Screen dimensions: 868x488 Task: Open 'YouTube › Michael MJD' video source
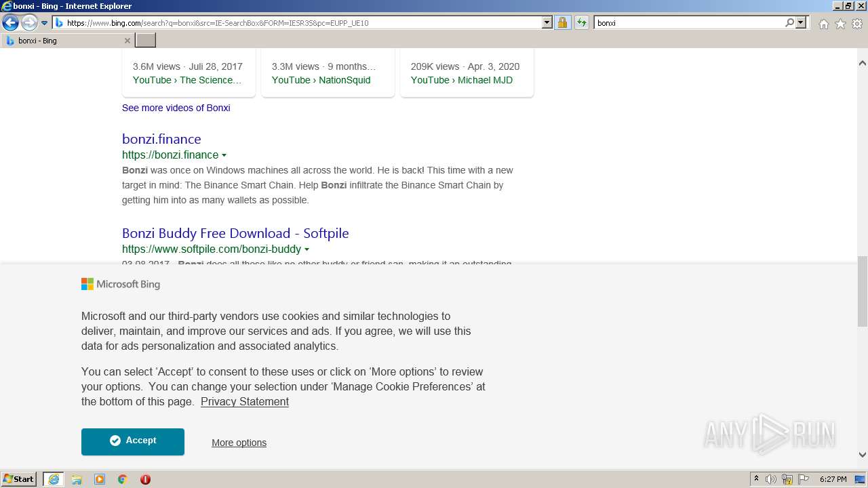[x=462, y=80]
